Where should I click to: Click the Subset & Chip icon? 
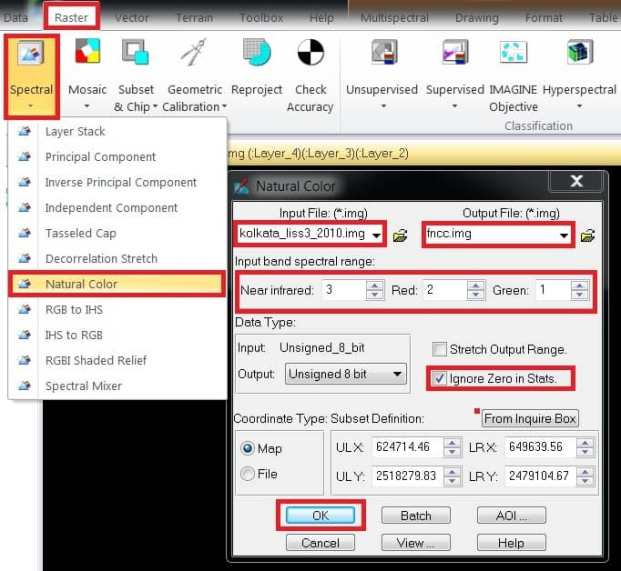coord(135,51)
